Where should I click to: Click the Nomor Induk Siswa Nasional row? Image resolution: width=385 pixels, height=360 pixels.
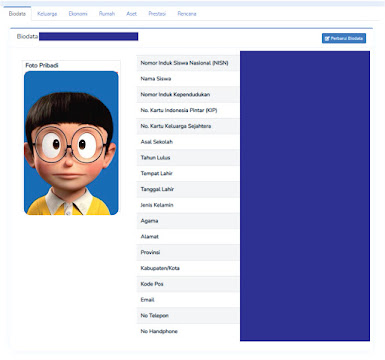(x=188, y=63)
